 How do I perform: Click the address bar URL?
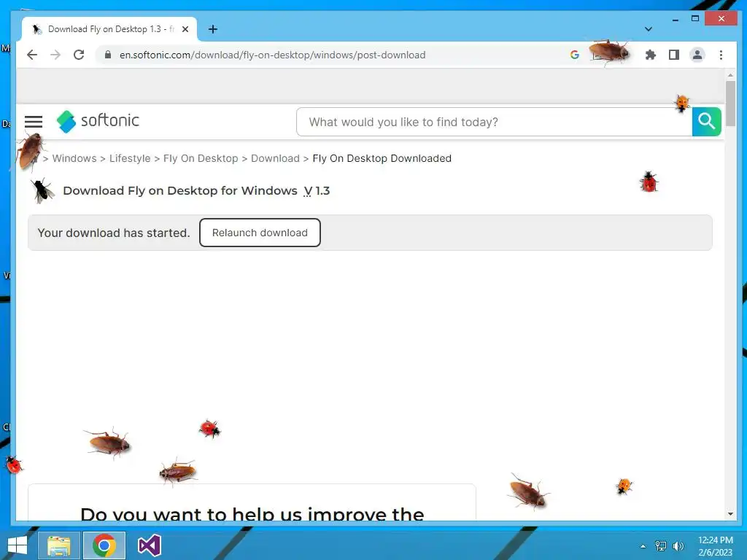tap(273, 55)
